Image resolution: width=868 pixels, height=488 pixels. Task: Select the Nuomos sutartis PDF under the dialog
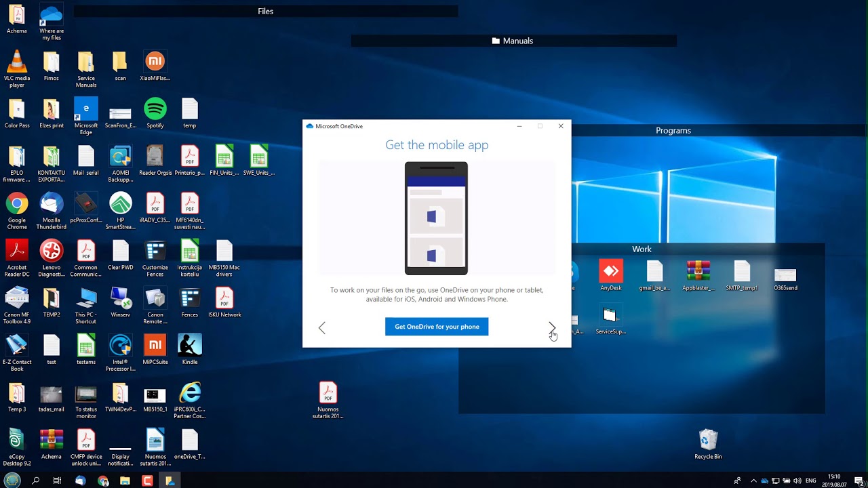tap(328, 401)
